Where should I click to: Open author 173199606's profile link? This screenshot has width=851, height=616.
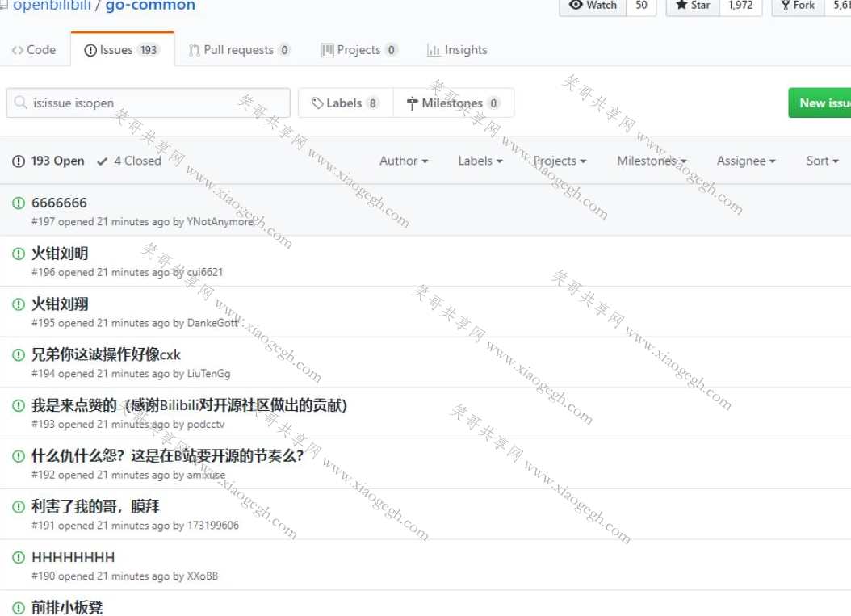coord(213,526)
